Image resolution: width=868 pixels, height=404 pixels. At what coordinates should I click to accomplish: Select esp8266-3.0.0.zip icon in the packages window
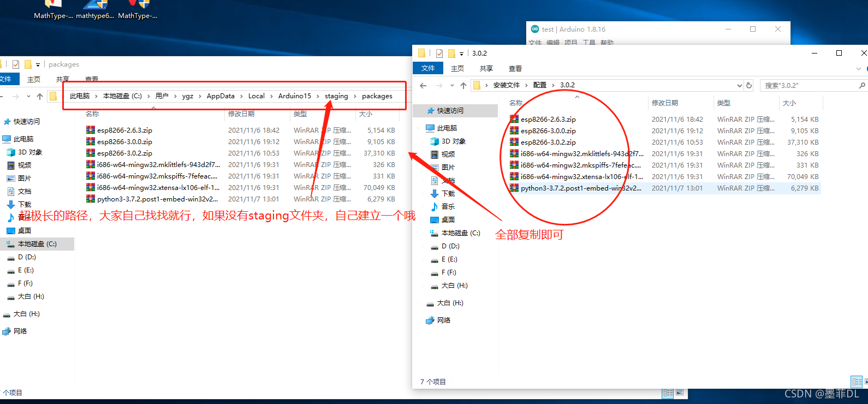click(x=90, y=141)
